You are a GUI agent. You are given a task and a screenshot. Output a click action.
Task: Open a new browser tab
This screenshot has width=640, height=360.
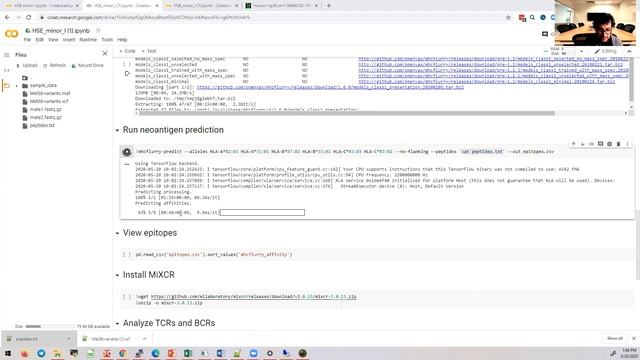[x=329, y=6]
